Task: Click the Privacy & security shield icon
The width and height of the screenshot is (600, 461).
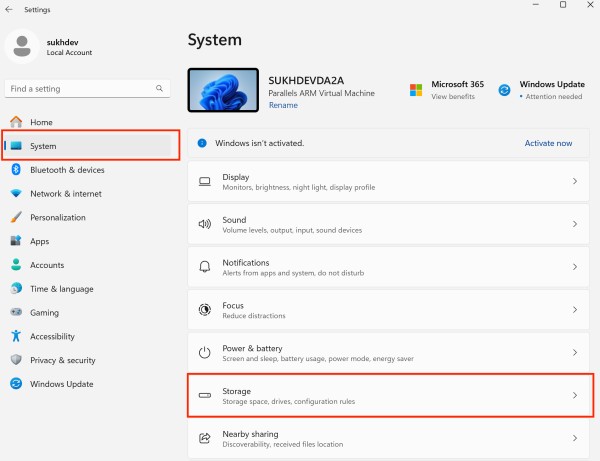Action: pos(16,360)
